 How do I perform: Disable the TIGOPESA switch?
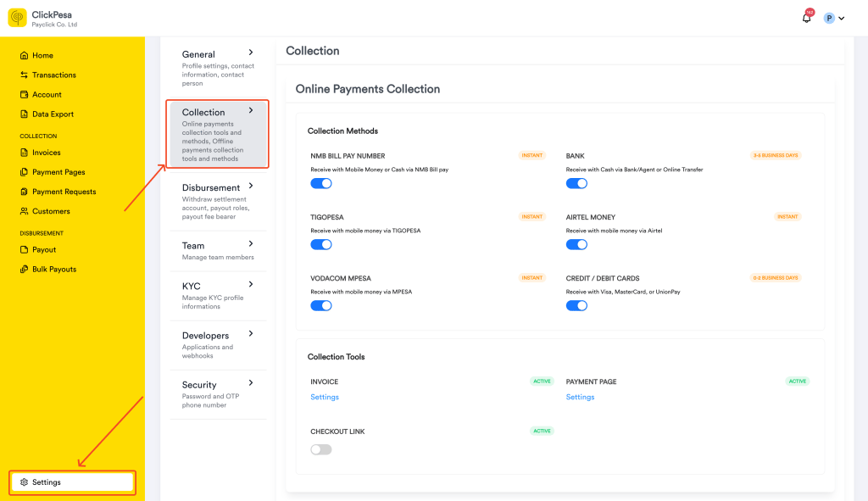(x=321, y=244)
